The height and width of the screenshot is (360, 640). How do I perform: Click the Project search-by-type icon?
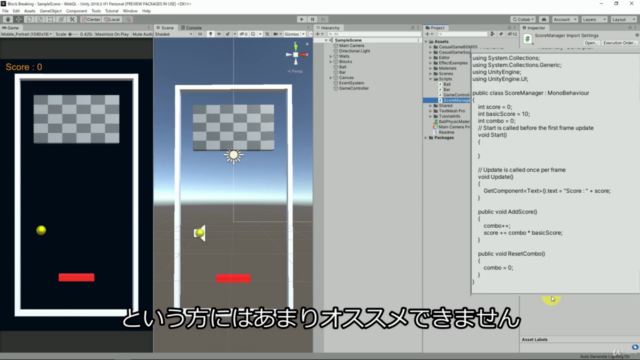pos(493,34)
